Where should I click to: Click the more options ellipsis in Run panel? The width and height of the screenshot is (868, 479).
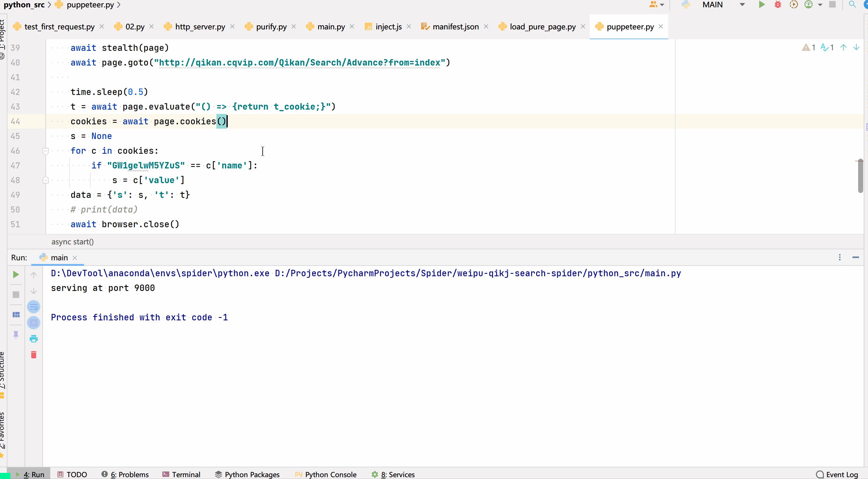[x=839, y=257]
